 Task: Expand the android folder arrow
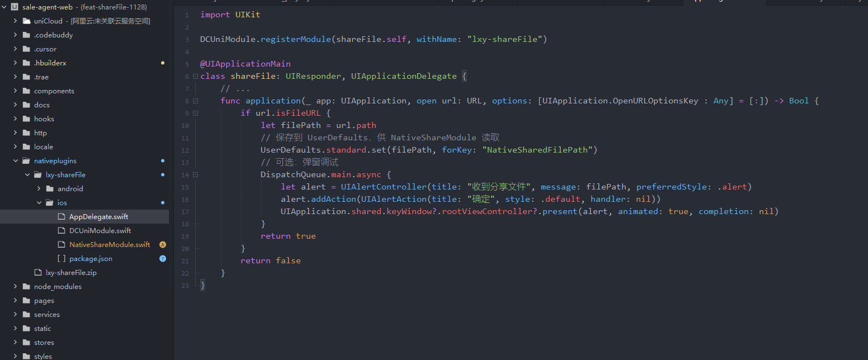(39, 189)
